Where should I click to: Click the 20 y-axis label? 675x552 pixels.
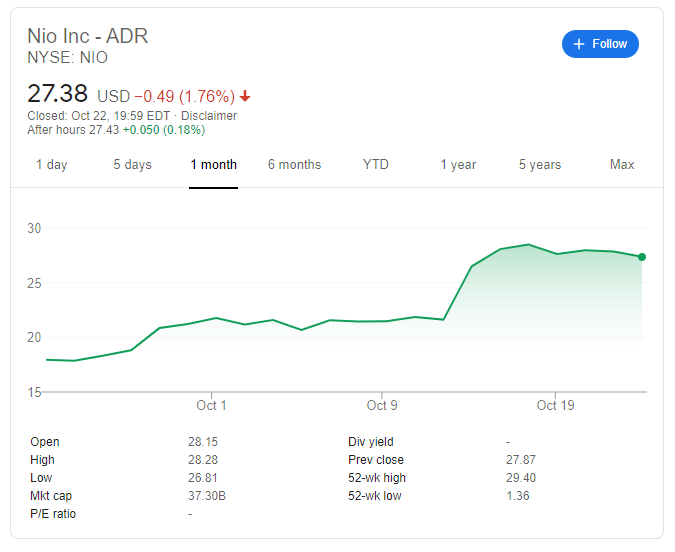coord(34,338)
